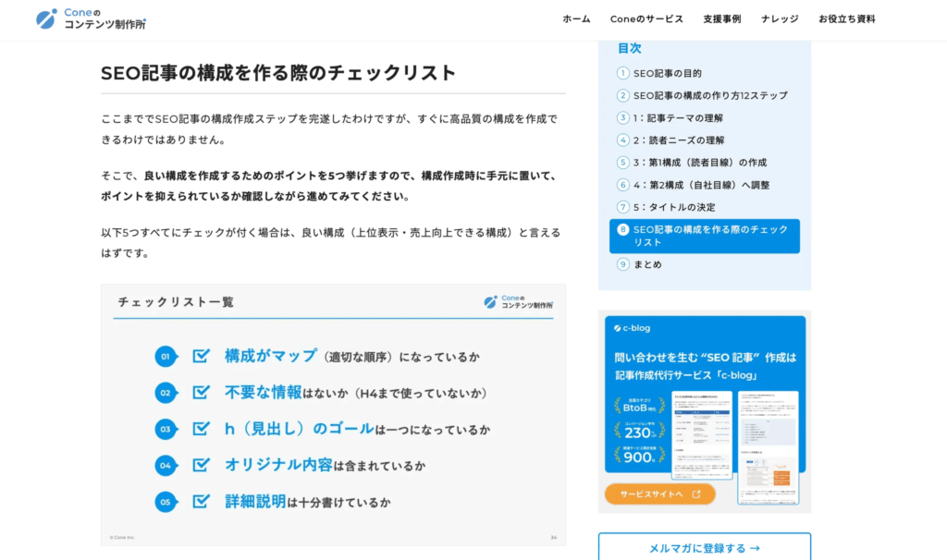Click the circled number 4 icon in 目次
Image resolution: width=947 pixels, height=560 pixels.
tap(622, 140)
